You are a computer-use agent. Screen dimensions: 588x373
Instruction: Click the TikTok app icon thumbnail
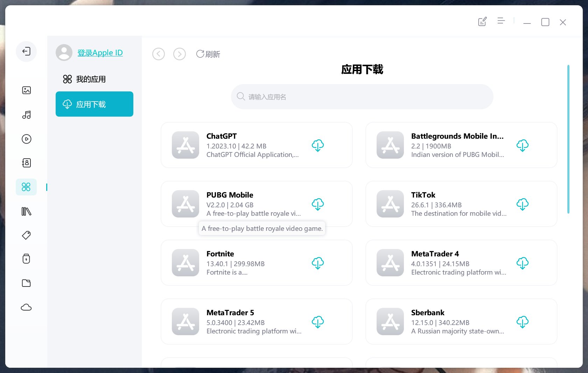390,204
